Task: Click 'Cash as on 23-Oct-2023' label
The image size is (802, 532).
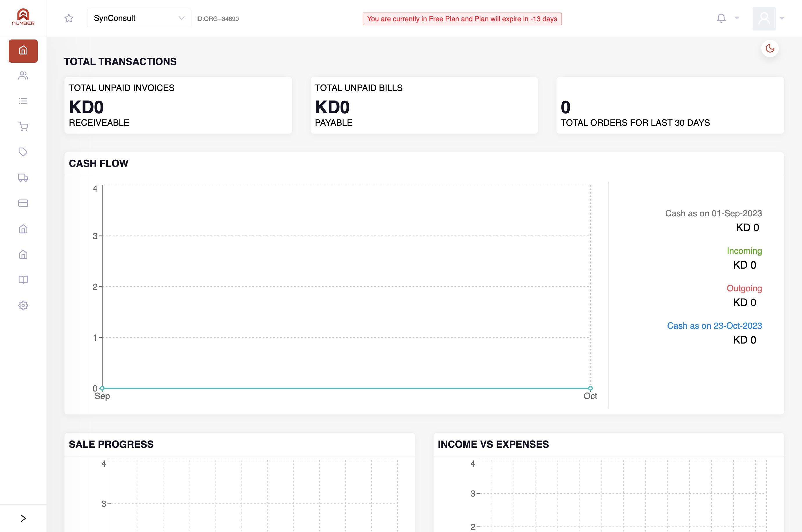Action: [714, 326]
